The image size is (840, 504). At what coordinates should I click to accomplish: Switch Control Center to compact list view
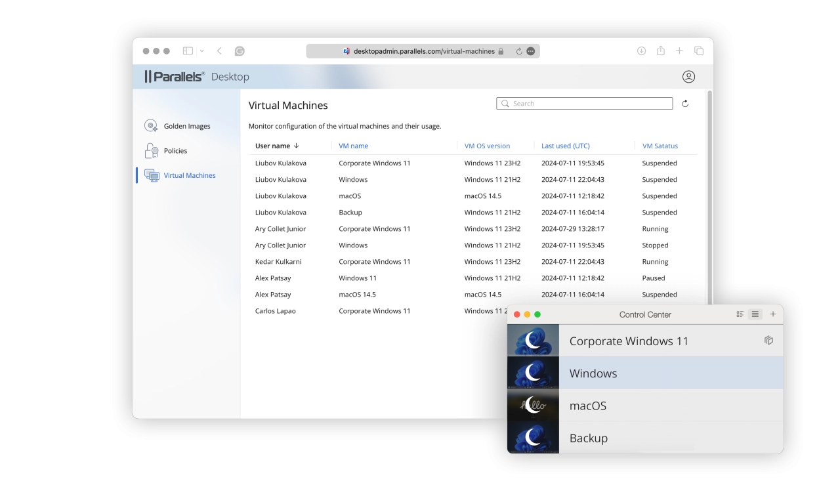tap(755, 314)
